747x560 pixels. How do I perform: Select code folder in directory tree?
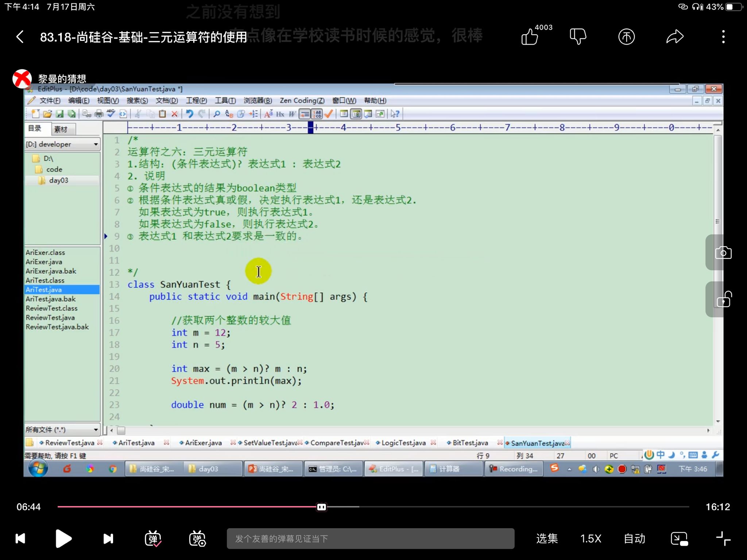54,170
